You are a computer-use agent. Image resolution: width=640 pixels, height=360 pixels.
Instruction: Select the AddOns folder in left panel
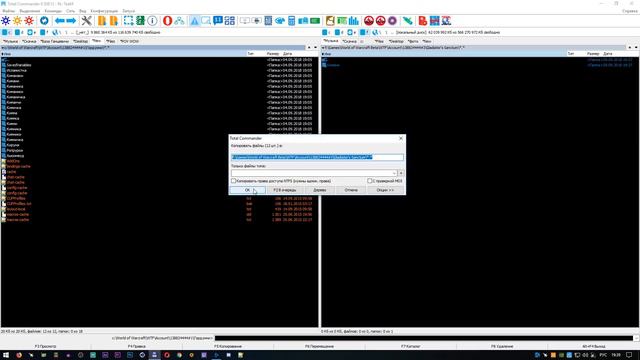[x=13, y=161]
